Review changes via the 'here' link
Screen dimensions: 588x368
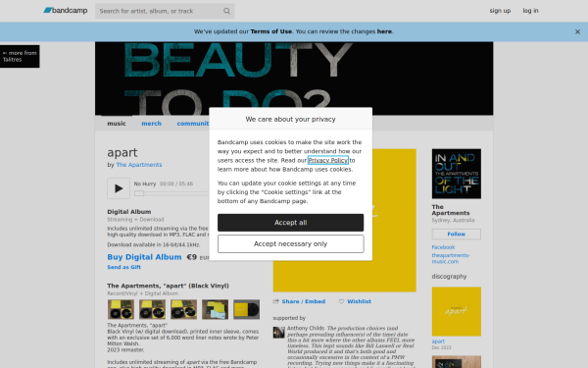point(384,31)
